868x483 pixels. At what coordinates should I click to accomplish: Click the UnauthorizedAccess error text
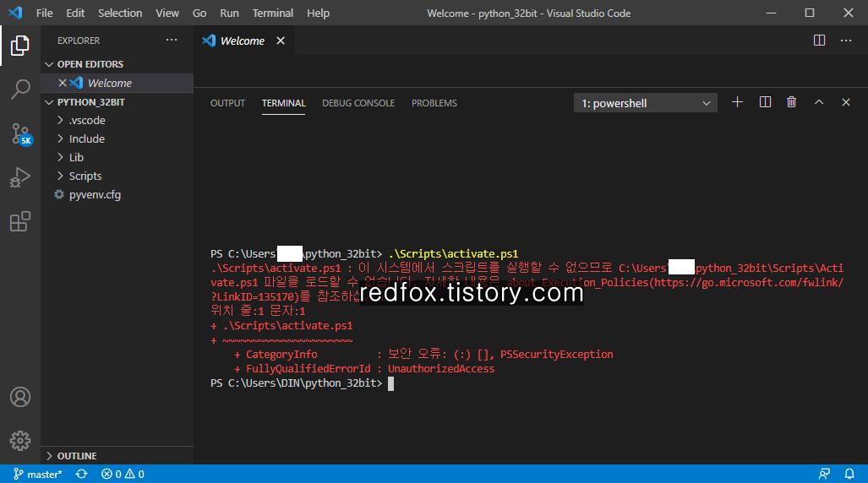pos(441,369)
